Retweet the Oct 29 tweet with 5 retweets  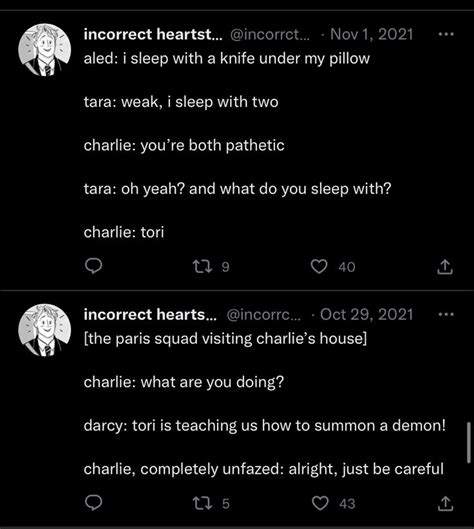202,503
